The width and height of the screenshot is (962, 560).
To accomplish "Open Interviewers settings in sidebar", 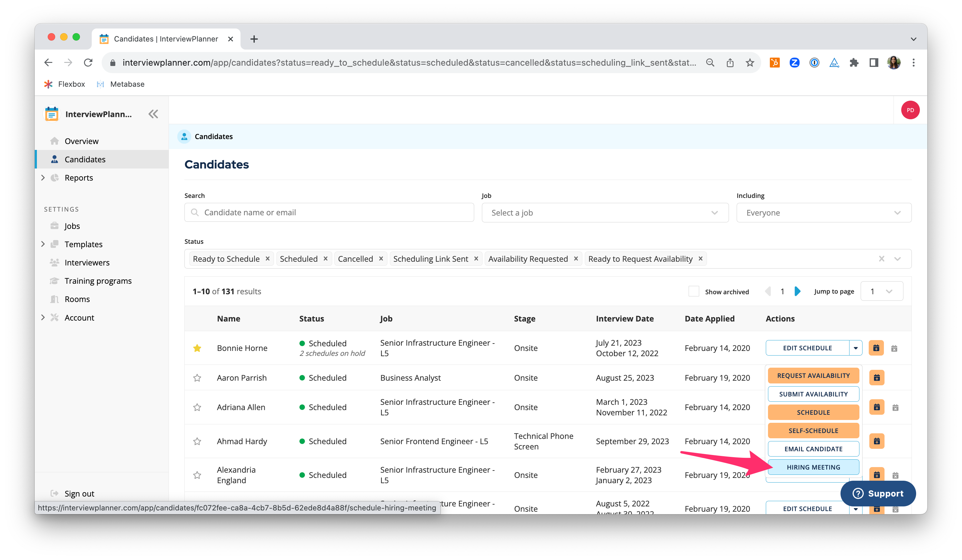I will tap(87, 262).
